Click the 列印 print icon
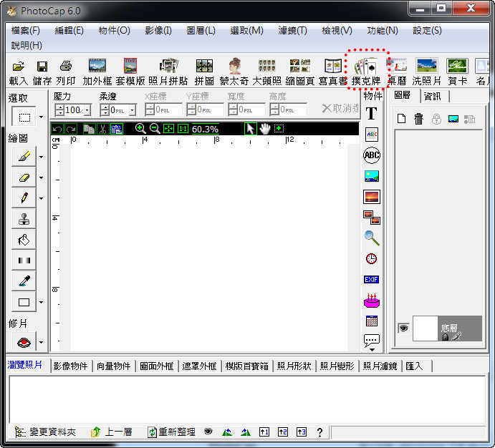The width and height of the screenshot is (495, 448). (66, 72)
